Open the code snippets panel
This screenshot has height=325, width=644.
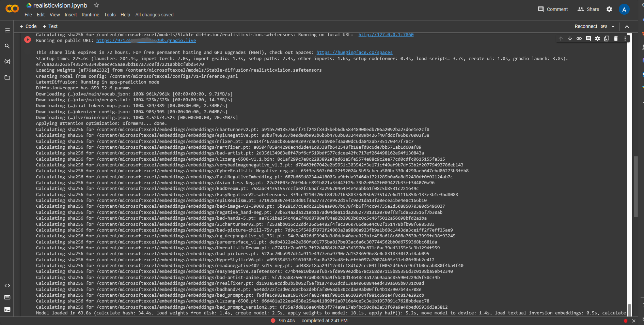(7, 285)
